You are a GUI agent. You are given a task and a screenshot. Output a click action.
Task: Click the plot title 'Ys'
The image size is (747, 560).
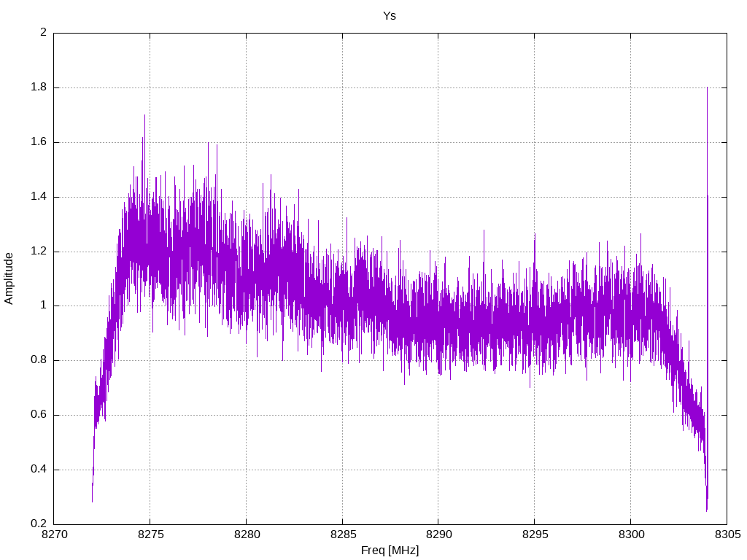(x=390, y=16)
